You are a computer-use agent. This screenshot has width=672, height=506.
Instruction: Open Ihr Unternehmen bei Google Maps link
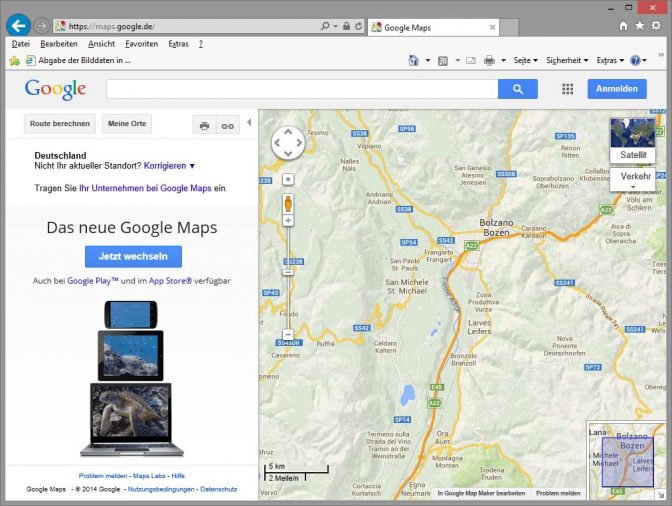point(145,188)
